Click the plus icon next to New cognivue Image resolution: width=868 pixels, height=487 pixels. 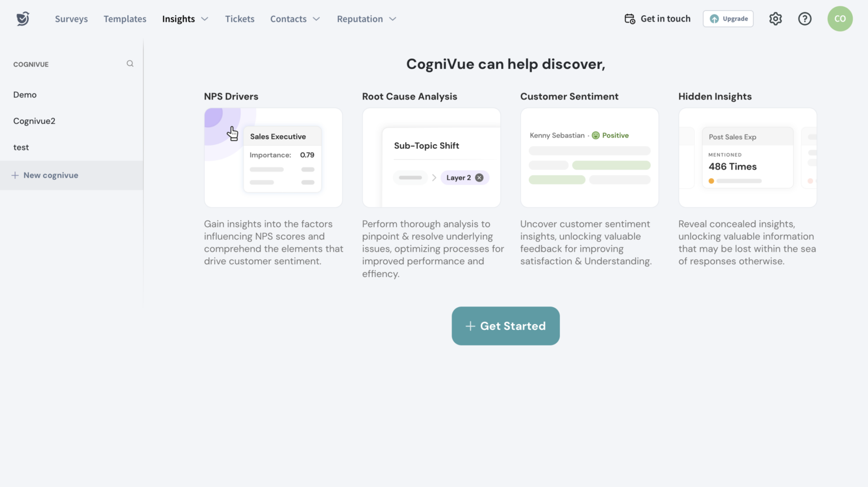coord(15,175)
